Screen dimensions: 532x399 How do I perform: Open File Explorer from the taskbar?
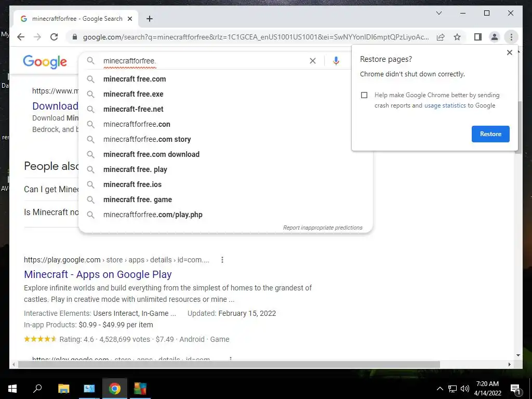63,389
